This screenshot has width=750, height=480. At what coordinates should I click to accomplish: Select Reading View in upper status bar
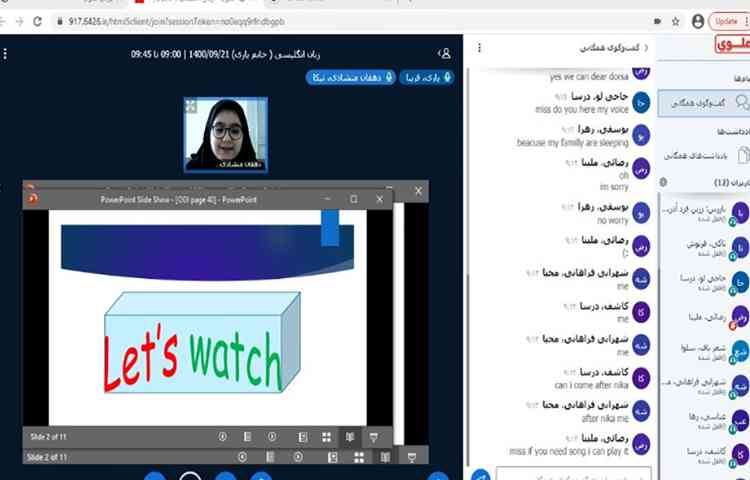pyautogui.click(x=350, y=437)
